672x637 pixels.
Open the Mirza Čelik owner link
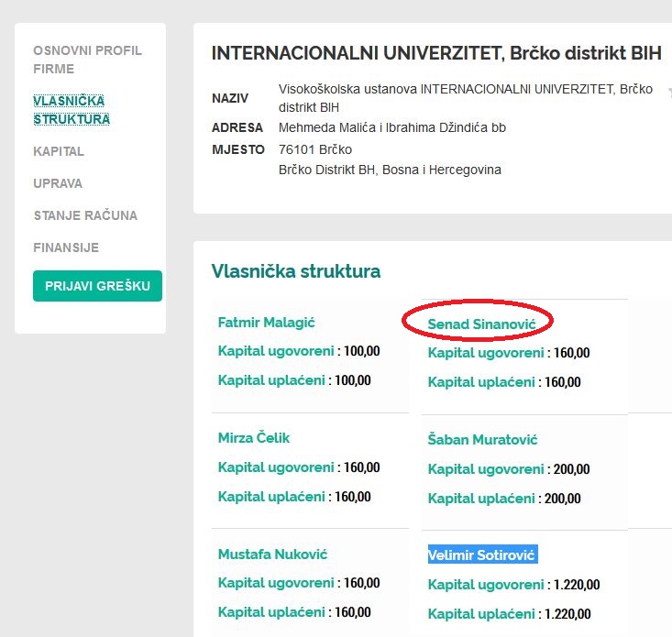tap(254, 438)
